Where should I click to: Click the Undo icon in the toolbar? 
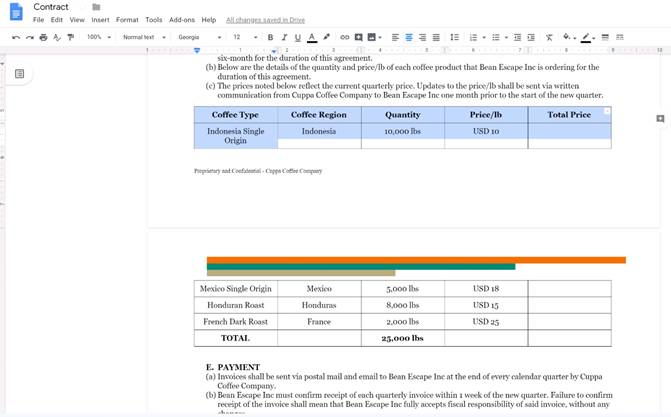16,37
